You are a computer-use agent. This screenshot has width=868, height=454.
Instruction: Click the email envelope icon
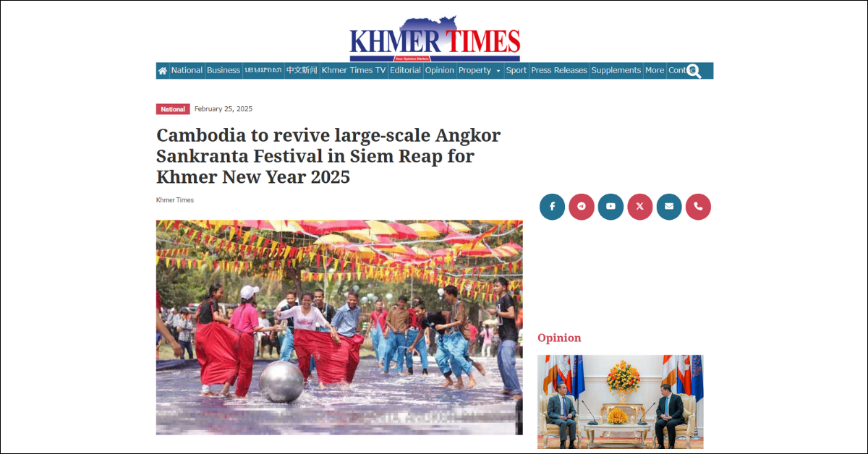click(x=669, y=207)
